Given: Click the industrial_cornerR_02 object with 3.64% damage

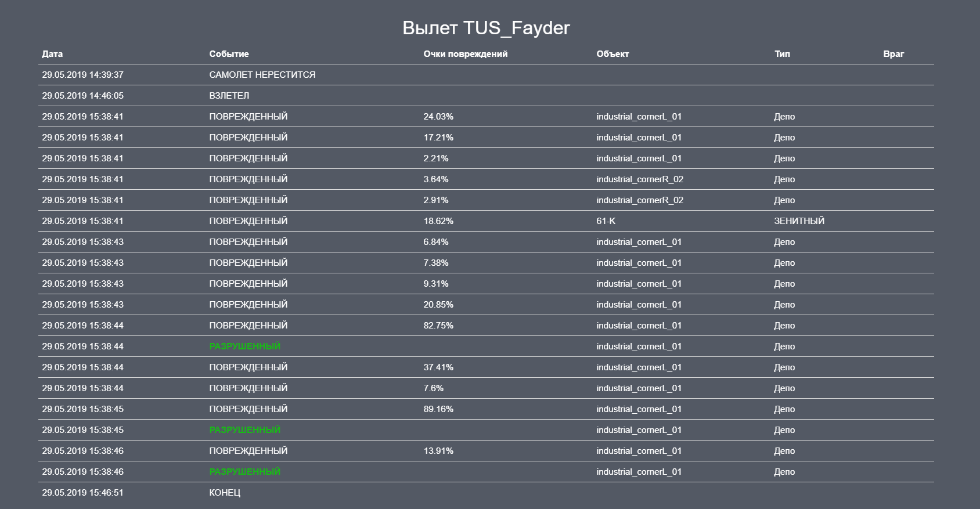Looking at the screenshot, I should 639,179.
